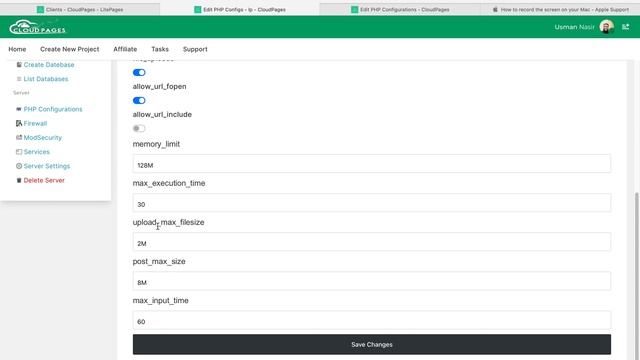Click Usman Nasir username
This screenshot has height=360, width=640.
click(x=574, y=27)
